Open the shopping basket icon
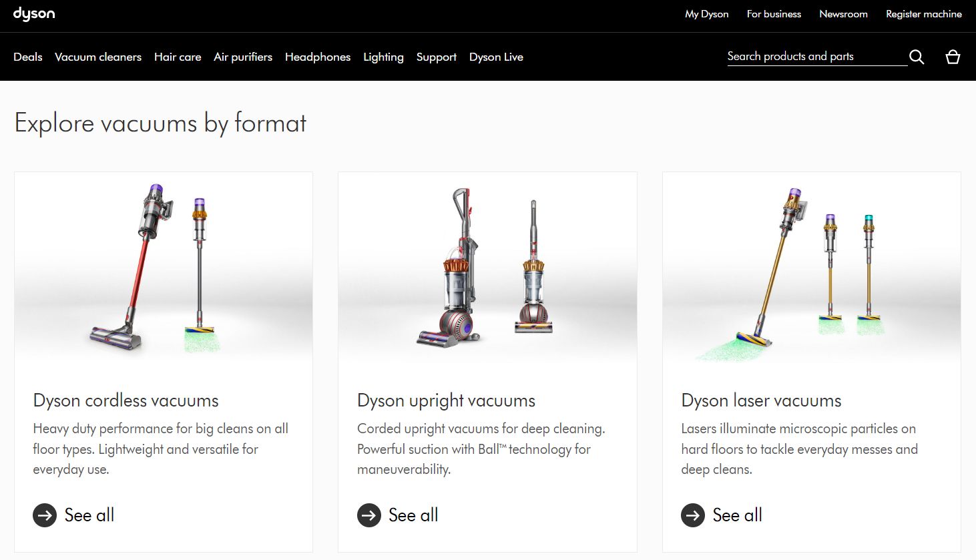 (953, 57)
